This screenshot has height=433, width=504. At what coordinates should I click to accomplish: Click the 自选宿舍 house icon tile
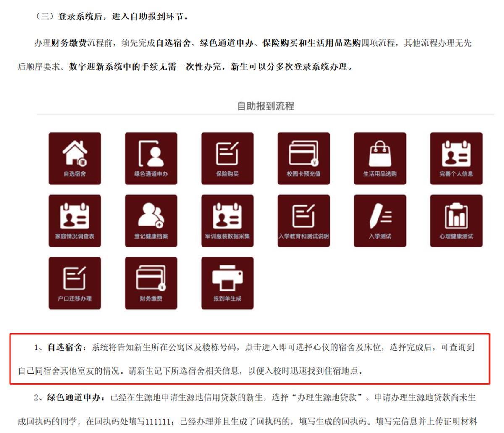(x=75, y=158)
